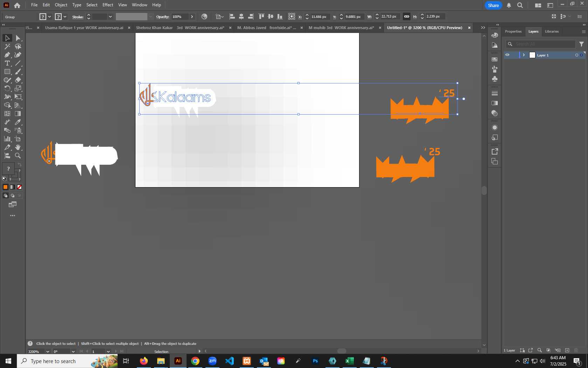The image size is (588, 368).
Task: Select the Paintbrush tool
Action: tap(18, 71)
